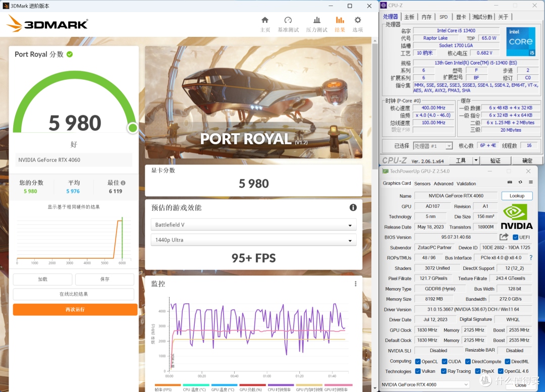Click the teal CPU 温度 legend swatch

coord(196,385)
